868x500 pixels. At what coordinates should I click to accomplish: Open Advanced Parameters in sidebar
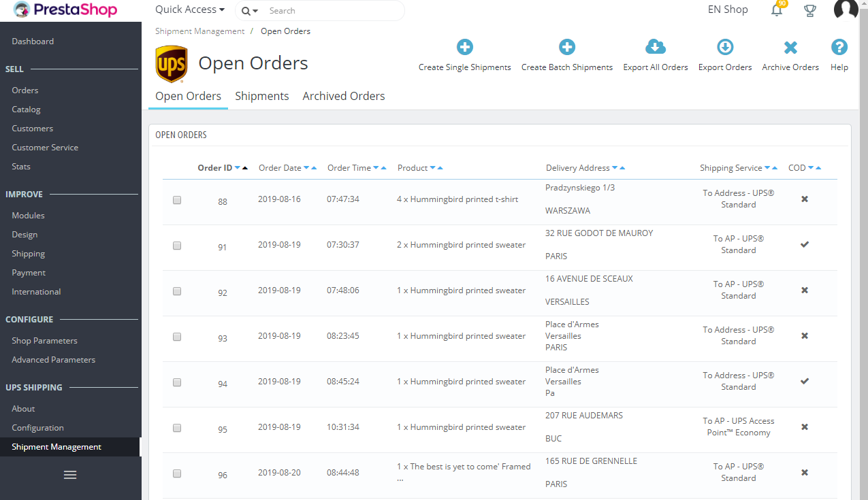click(x=53, y=360)
